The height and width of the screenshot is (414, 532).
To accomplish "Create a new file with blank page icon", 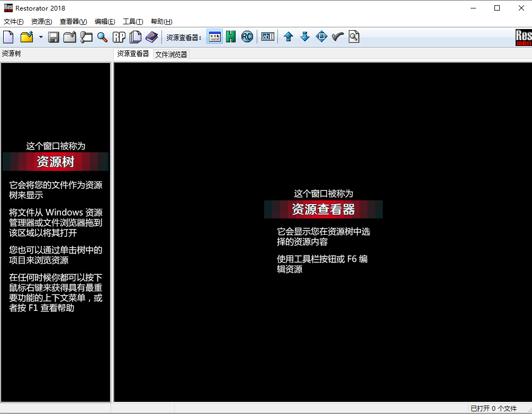I will (x=8, y=36).
